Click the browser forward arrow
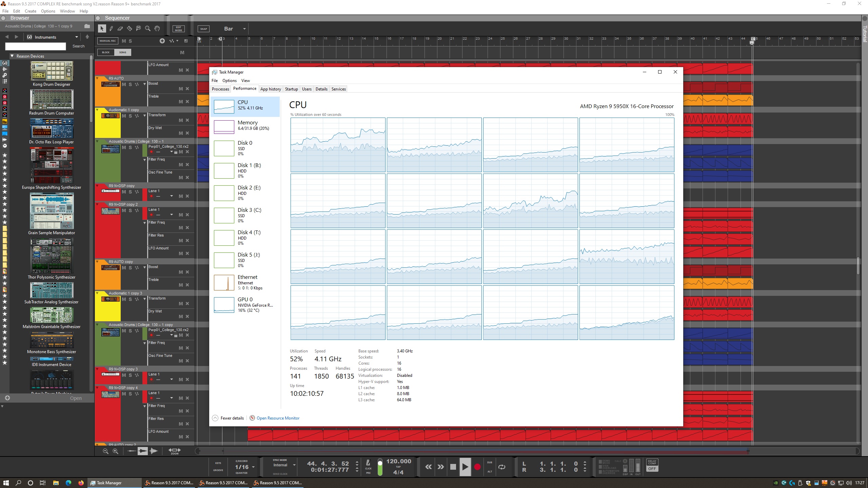The image size is (868, 488). coord(16,37)
